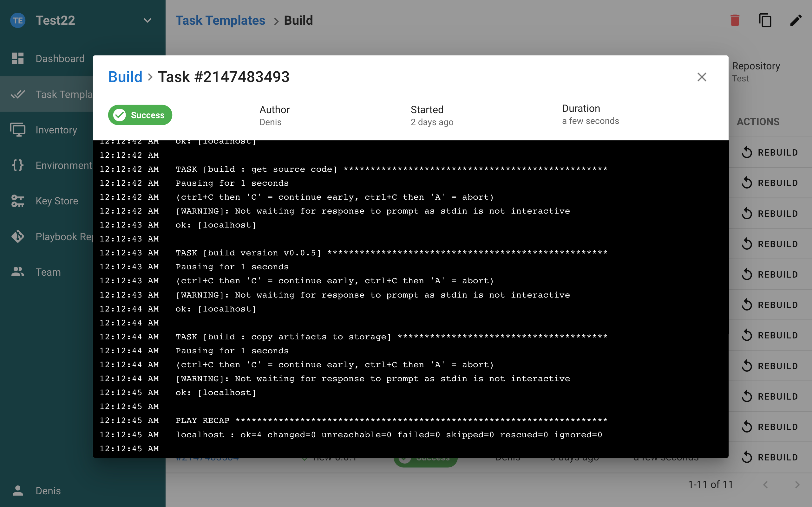Click the Key Store icon in sidebar
The height and width of the screenshot is (507, 812).
point(18,201)
